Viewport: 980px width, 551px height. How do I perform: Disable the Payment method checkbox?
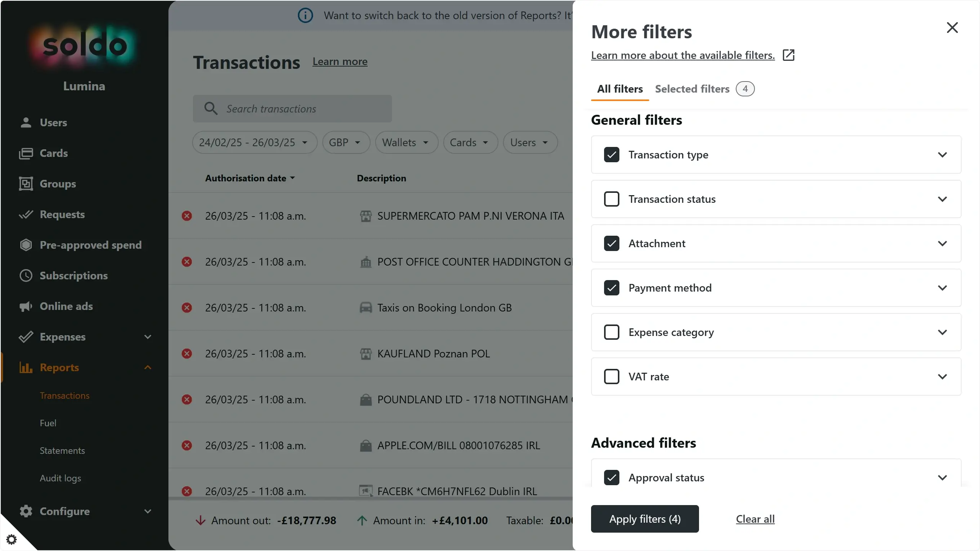[611, 288]
